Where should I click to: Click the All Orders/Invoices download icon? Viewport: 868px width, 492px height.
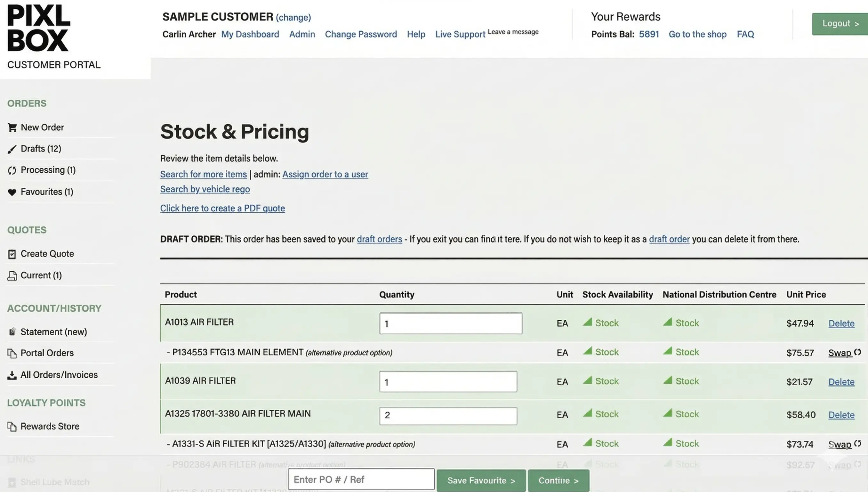coord(12,375)
